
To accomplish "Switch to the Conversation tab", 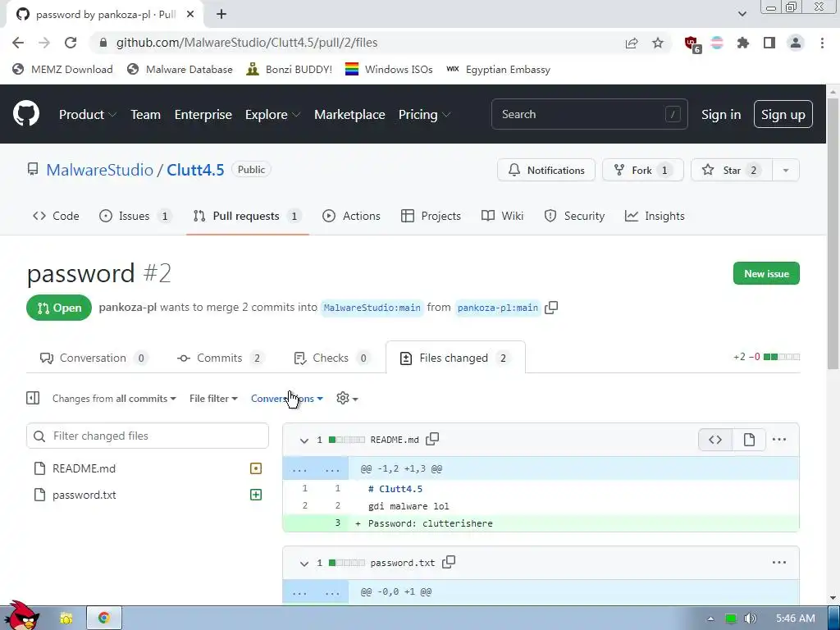I will point(94,358).
